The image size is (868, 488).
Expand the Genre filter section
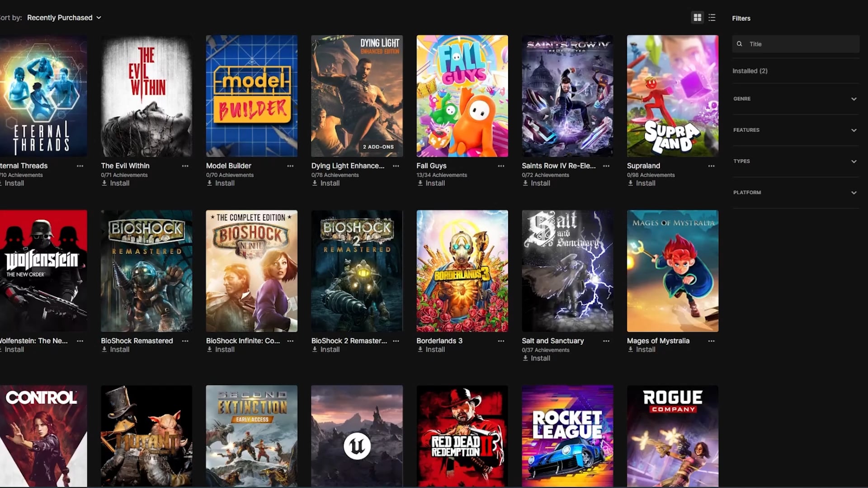coord(796,99)
